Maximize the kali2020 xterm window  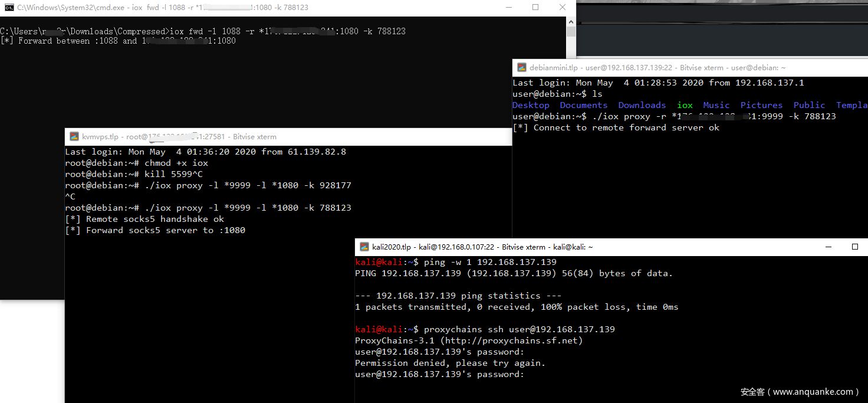tap(855, 247)
